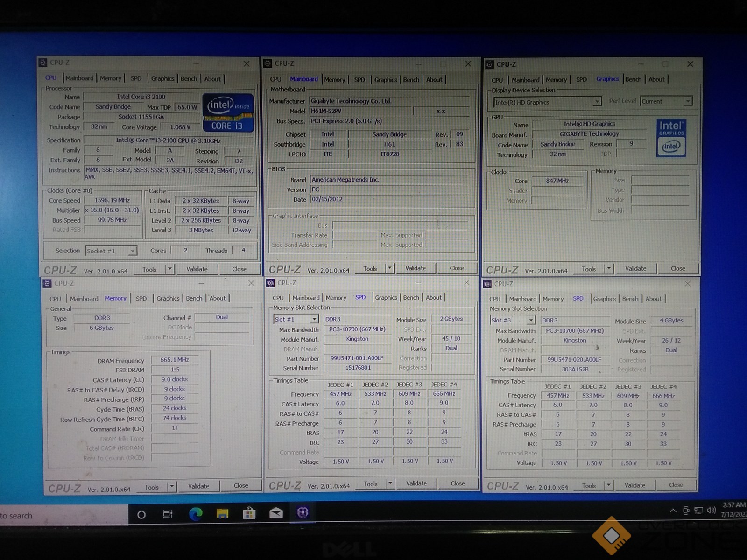This screenshot has height=560, width=747.
Task: Click Intel Graphics logo in Graphics window
Action: point(671,138)
